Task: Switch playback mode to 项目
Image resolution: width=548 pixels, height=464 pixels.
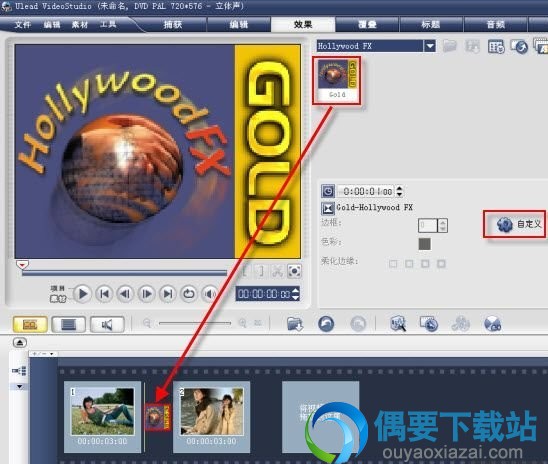Action: click(58, 289)
